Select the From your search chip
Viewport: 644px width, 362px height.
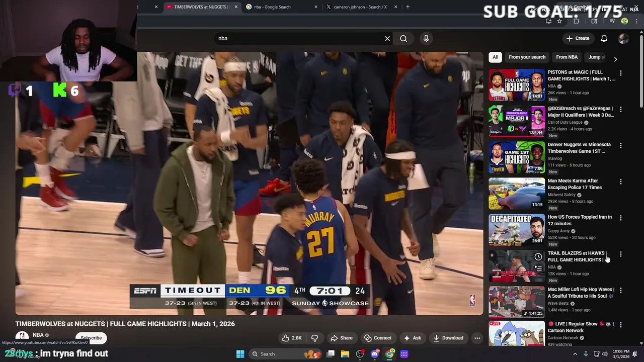[x=527, y=57]
